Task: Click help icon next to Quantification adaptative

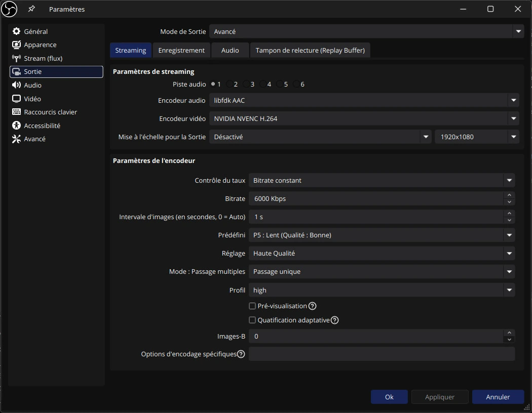Action: click(334, 320)
